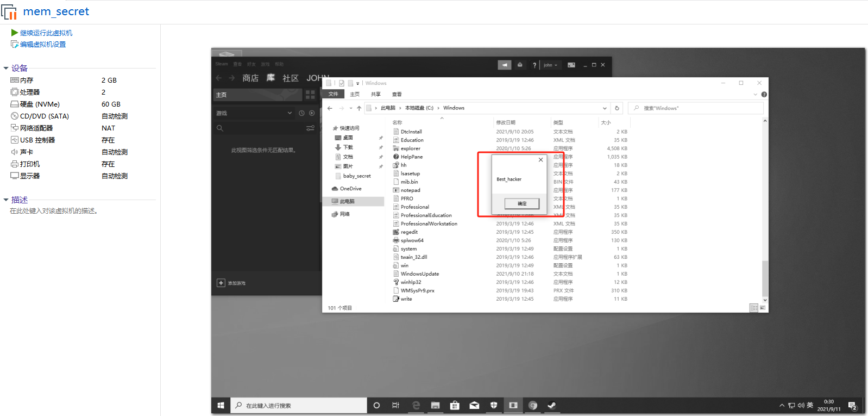Image resolution: width=868 pixels, height=416 pixels.
Task: Open the 共享 Share ribbon tab in Explorer
Action: 375,94
